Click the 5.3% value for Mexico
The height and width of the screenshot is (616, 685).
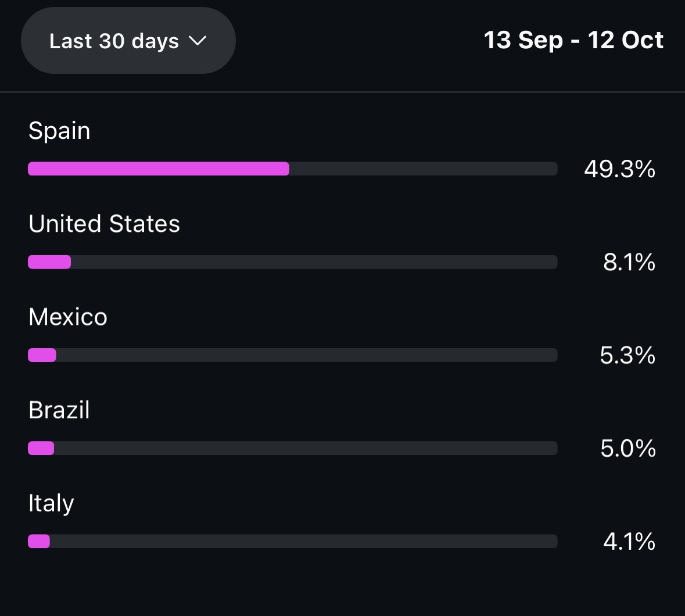tap(627, 355)
